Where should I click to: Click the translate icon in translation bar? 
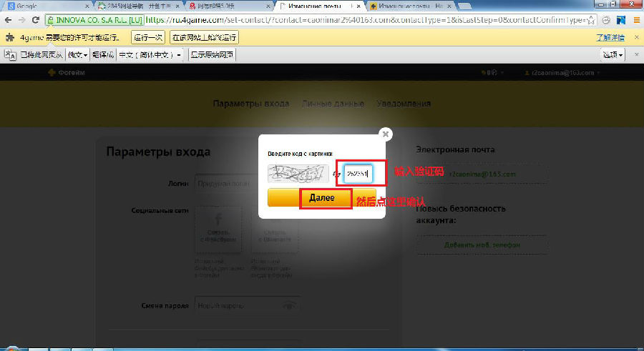pyautogui.click(x=11, y=54)
